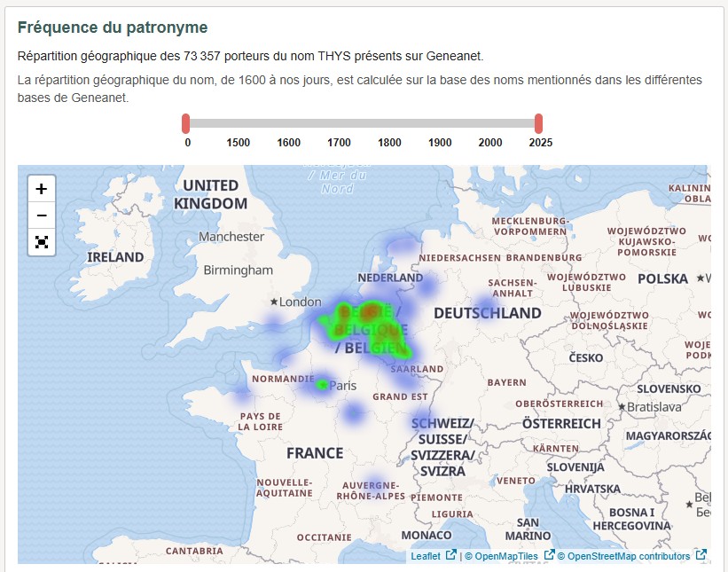
Task: Zoom out of the map
Action: pyautogui.click(x=40, y=215)
